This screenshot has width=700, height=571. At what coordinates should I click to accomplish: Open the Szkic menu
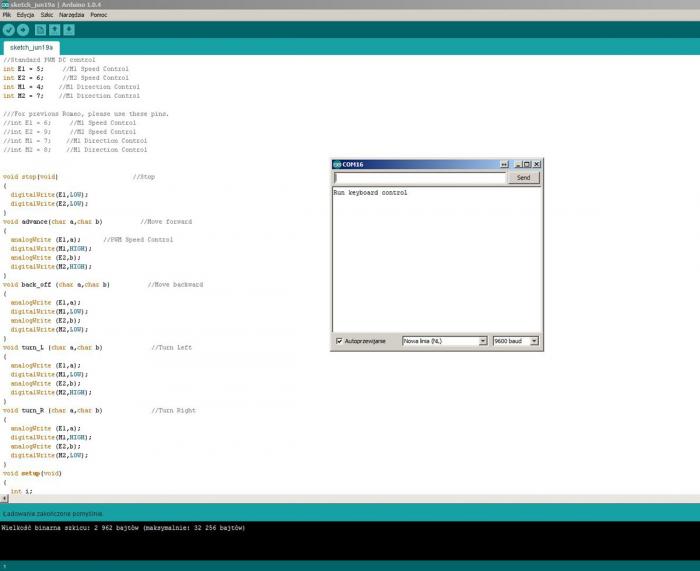click(48, 16)
